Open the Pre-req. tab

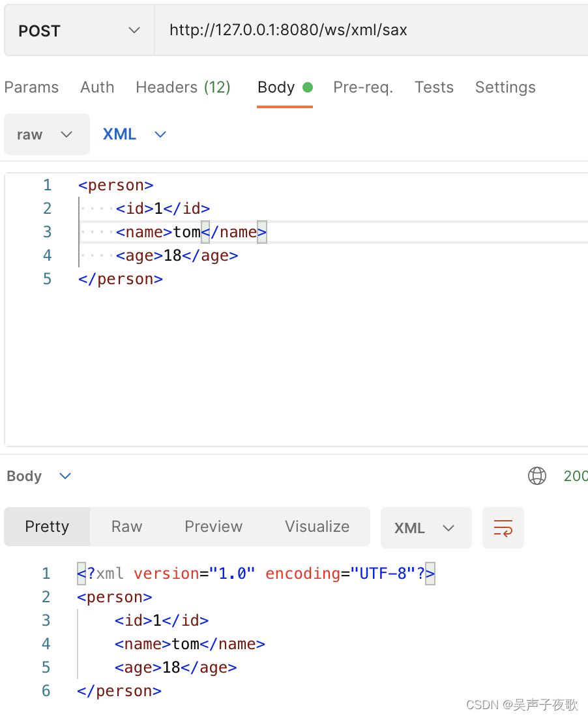(363, 87)
